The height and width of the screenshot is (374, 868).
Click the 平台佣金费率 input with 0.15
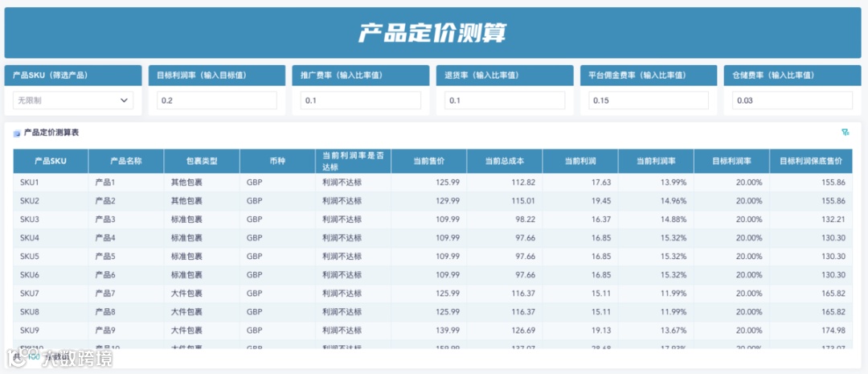click(x=649, y=101)
